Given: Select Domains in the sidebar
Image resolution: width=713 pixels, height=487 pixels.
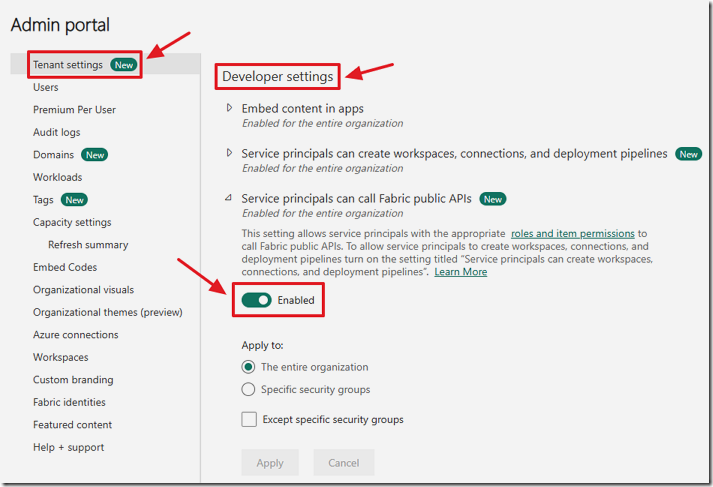Looking at the screenshot, I should [x=53, y=155].
